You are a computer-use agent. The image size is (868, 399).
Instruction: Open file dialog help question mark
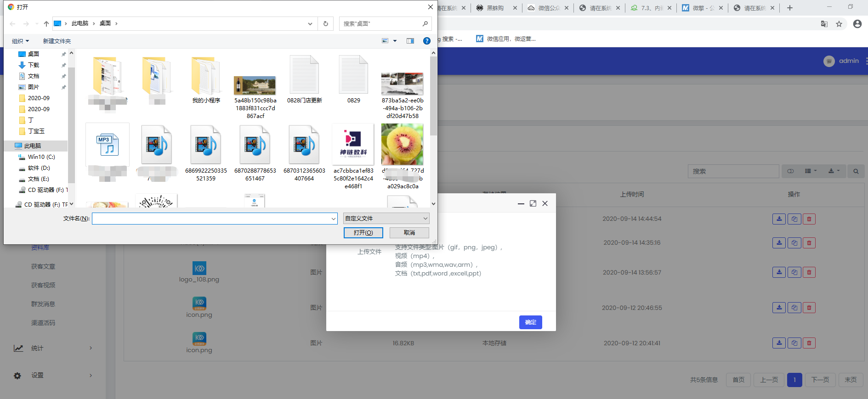[x=427, y=41]
